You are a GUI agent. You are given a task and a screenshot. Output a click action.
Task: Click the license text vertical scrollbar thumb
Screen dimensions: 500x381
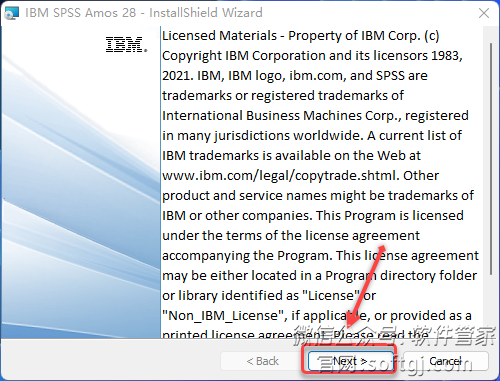coord(491,159)
